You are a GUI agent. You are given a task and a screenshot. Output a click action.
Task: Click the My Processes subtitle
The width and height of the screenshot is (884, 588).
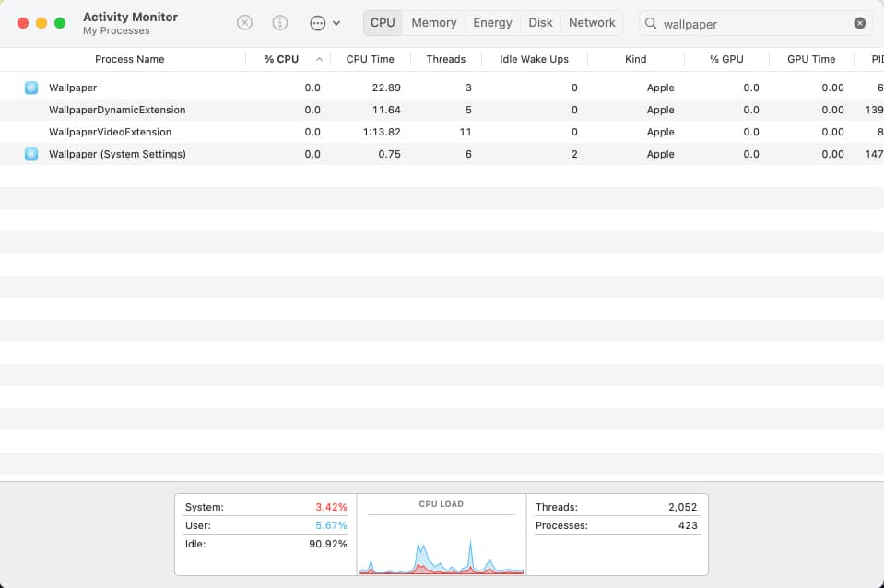coord(116,31)
